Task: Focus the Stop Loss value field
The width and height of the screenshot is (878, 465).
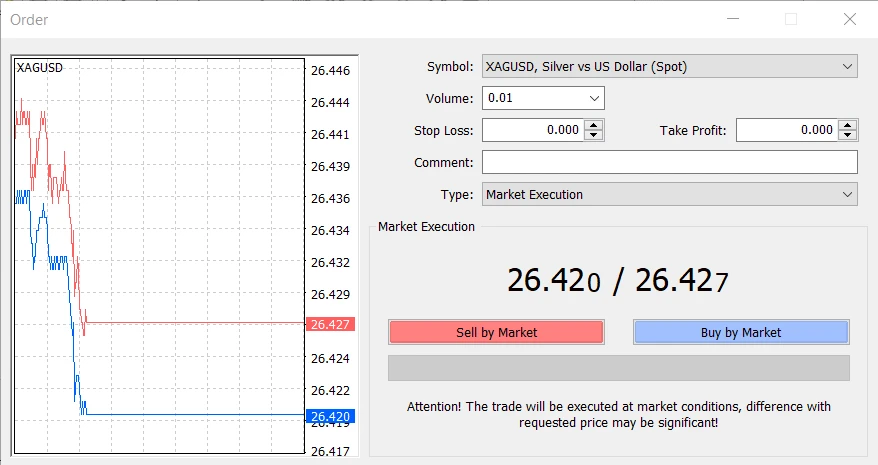Action: click(532, 130)
